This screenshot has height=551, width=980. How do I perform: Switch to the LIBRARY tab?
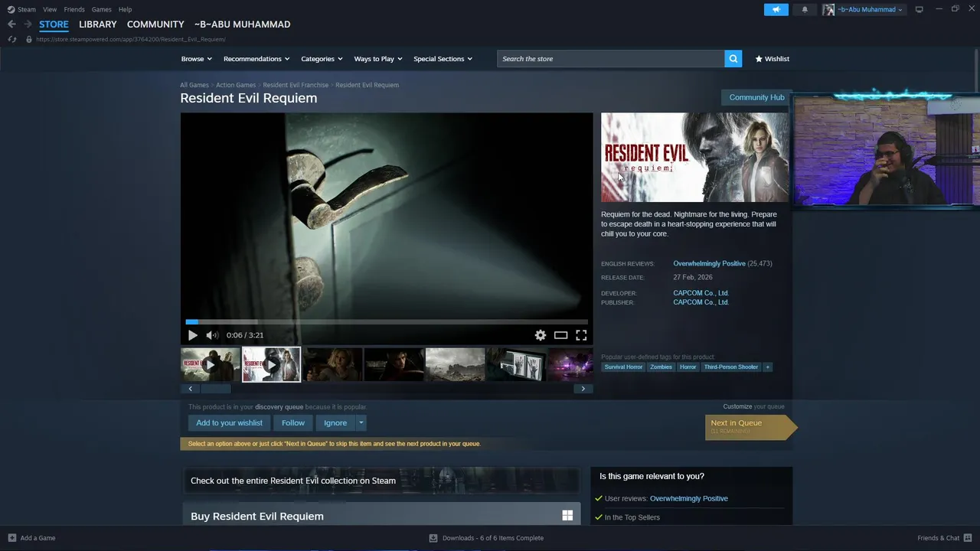98,24
